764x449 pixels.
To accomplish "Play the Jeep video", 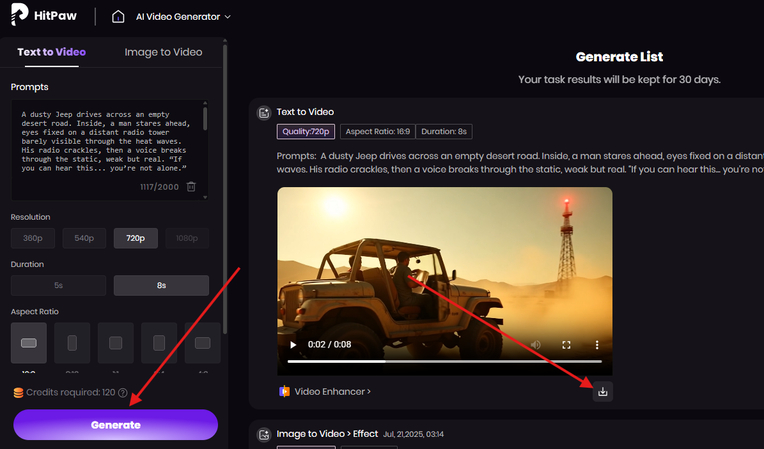I will pos(293,345).
